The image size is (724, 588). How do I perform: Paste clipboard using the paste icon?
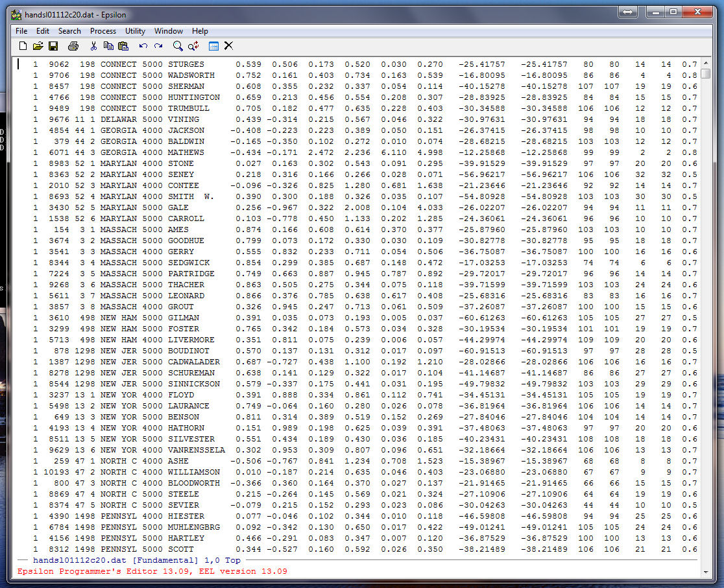tap(123, 46)
